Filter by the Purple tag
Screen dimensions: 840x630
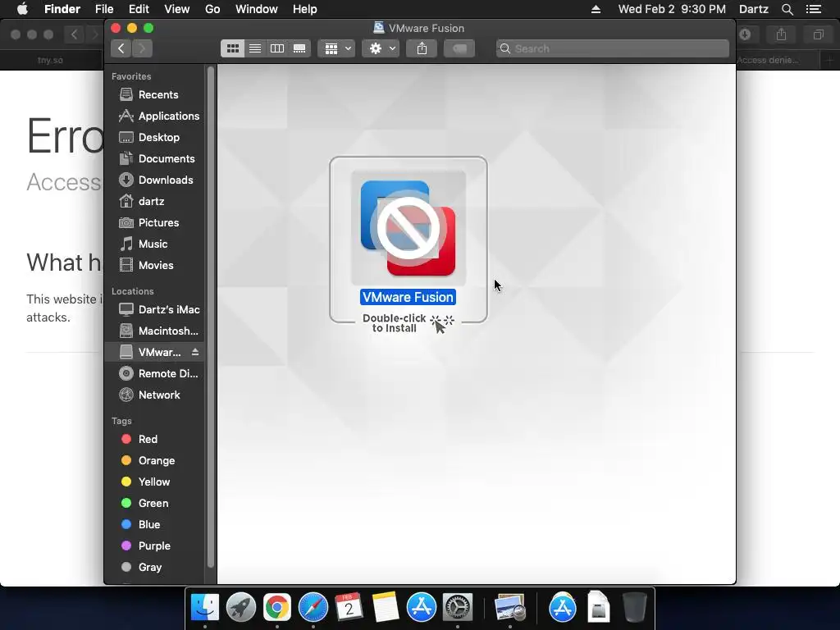click(154, 546)
